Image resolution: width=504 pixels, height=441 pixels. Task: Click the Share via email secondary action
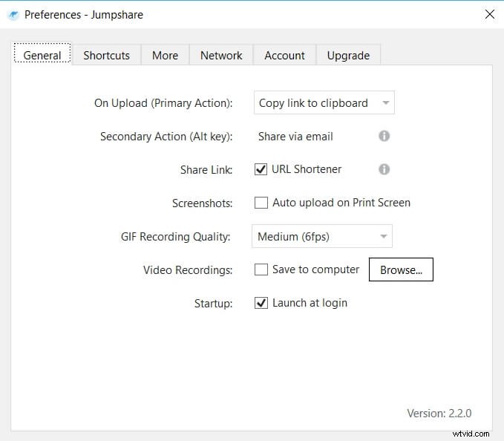pyautogui.click(x=295, y=137)
